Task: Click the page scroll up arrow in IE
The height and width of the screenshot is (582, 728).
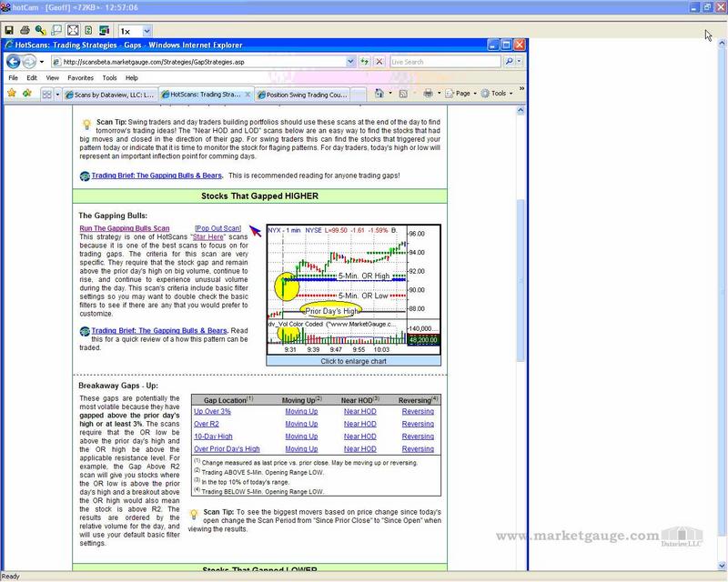Action: pyautogui.click(x=521, y=110)
